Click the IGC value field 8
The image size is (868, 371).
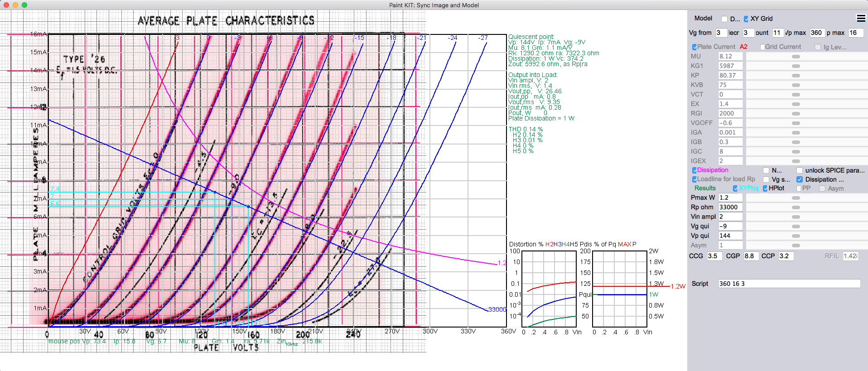click(x=730, y=151)
